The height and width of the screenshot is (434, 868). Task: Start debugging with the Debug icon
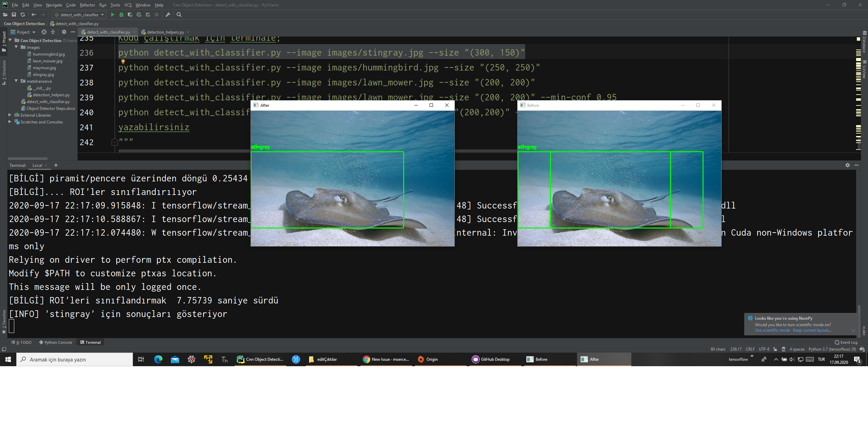pyautogui.click(x=121, y=15)
